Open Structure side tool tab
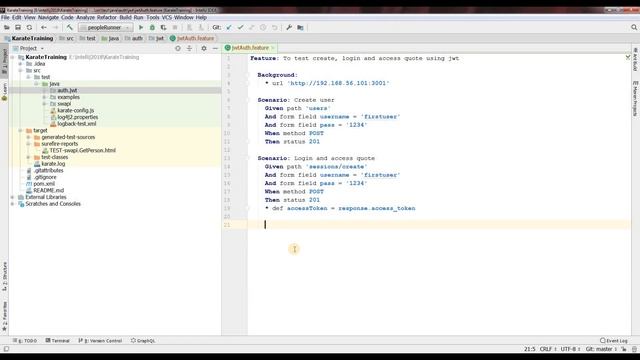The image size is (640, 360). pos(4,276)
